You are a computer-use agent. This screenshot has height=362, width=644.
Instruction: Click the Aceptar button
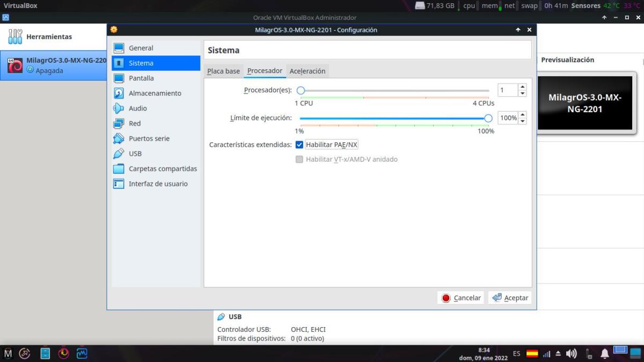coord(510,298)
